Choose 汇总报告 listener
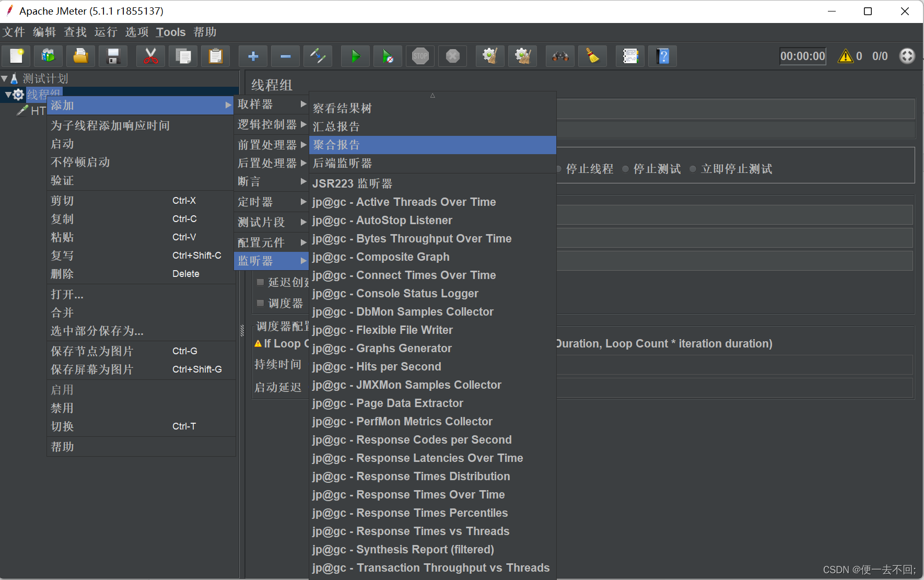The width and height of the screenshot is (924, 580). pos(432,126)
